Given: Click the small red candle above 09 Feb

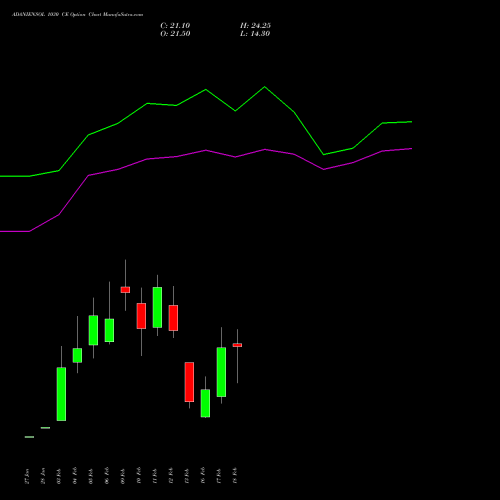Looking at the screenshot, I should (125, 290).
